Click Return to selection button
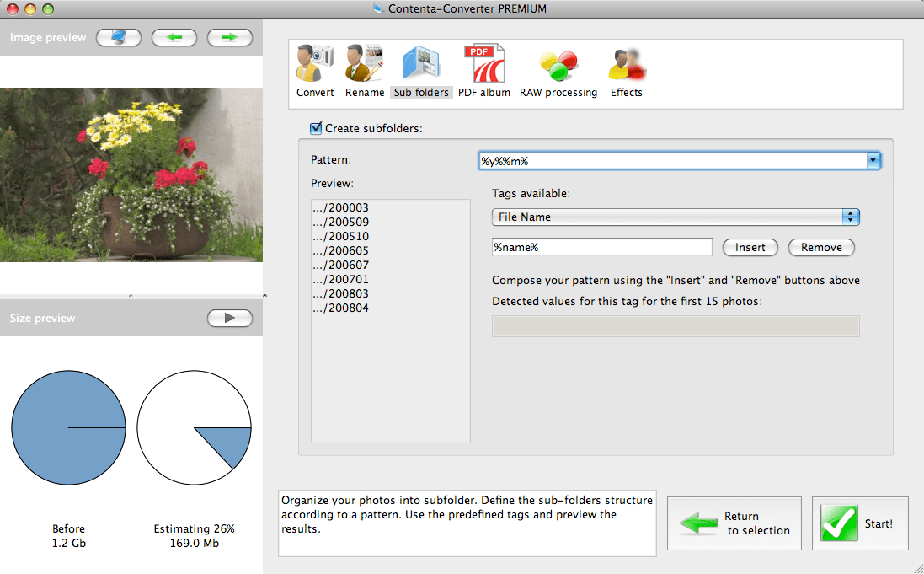Image resolution: width=924 pixels, height=574 pixels. point(734,523)
